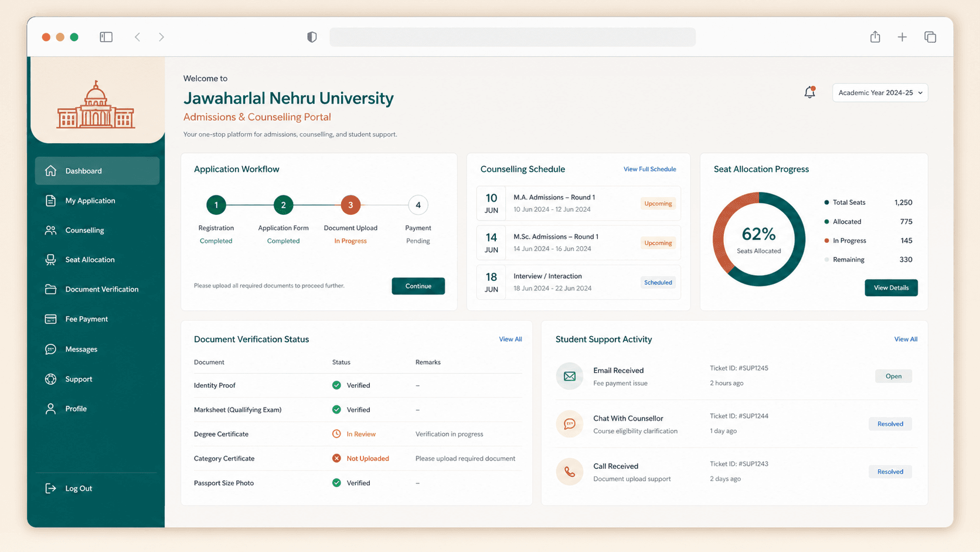This screenshot has width=980, height=552.
Task: Click the Continue button
Action: pos(418,286)
